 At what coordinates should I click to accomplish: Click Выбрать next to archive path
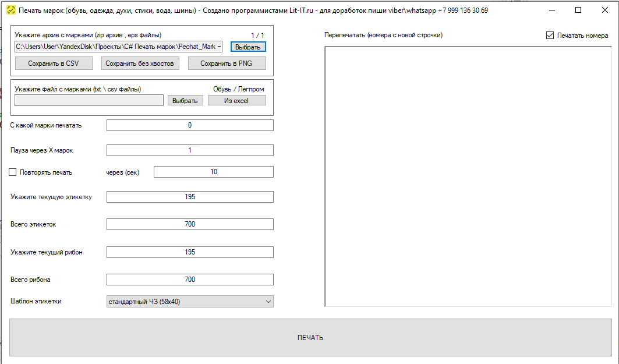click(248, 47)
